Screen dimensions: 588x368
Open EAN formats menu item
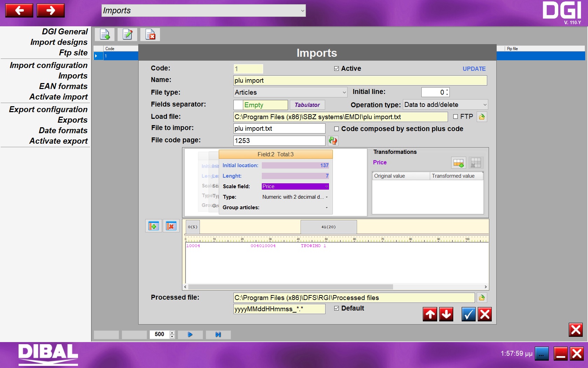63,86
